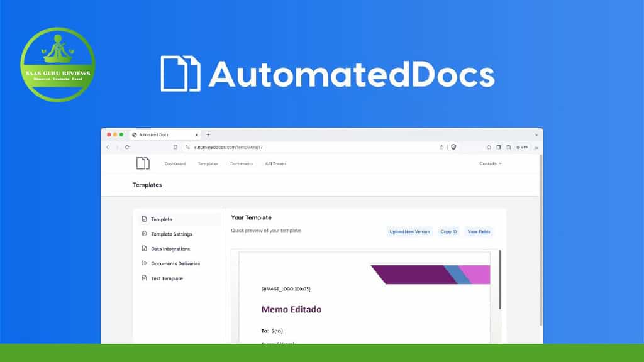The height and width of the screenshot is (362, 644).
Task: Click the browser page vertical scrollbar
Action: 540,240
